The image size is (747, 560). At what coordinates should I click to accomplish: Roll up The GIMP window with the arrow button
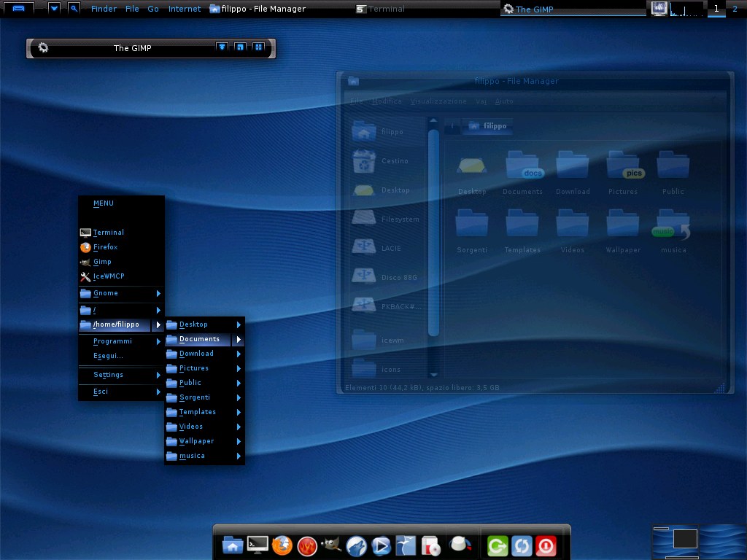pos(222,47)
